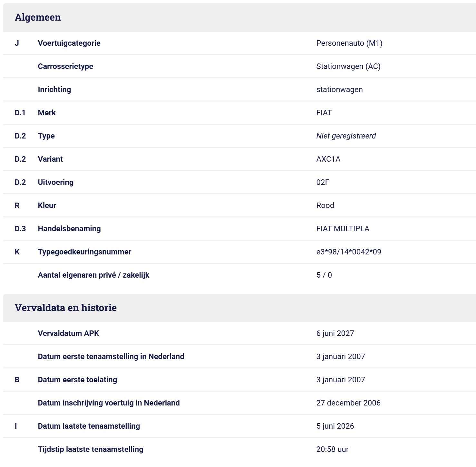Click the Personenauto (M1) value
The width and height of the screenshot is (476, 467).
tap(349, 43)
